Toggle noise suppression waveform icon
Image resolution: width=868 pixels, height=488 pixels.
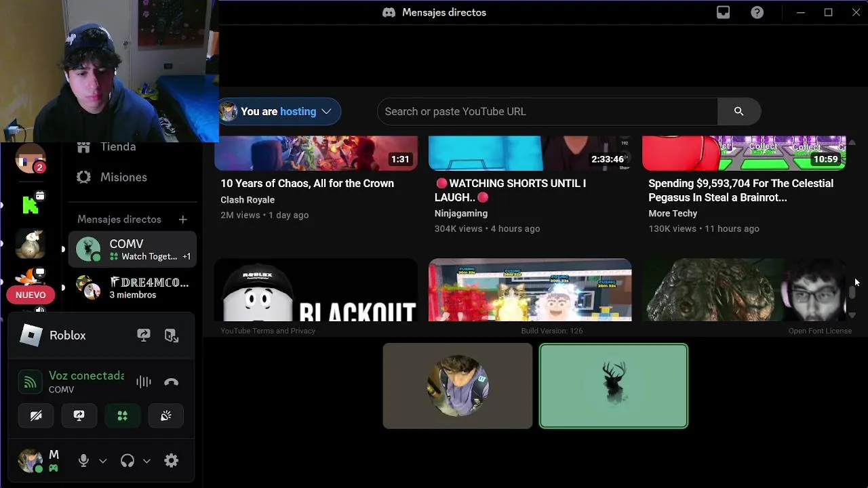tap(143, 382)
